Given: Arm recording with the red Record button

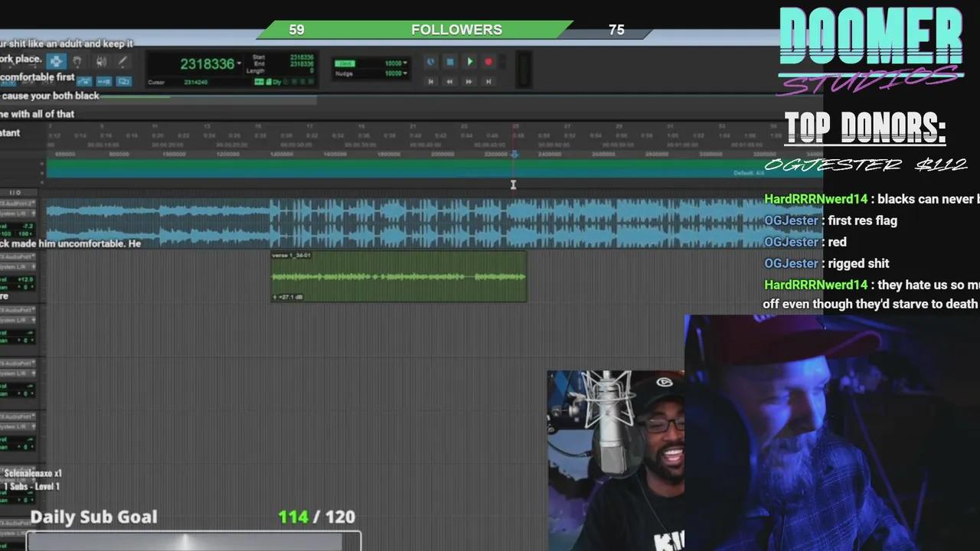Looking at the screenshot, I should [488, 62].
